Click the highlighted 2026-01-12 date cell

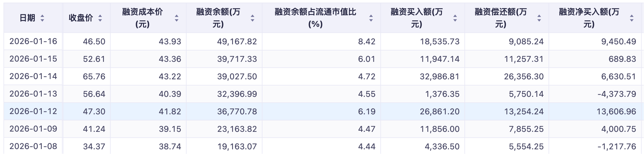point(33,111)
